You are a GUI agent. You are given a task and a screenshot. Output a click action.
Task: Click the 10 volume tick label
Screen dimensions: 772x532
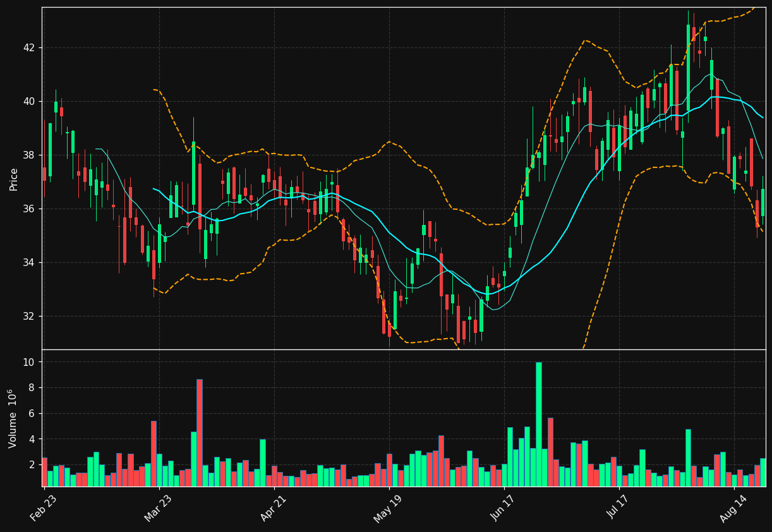pos(30,363)
